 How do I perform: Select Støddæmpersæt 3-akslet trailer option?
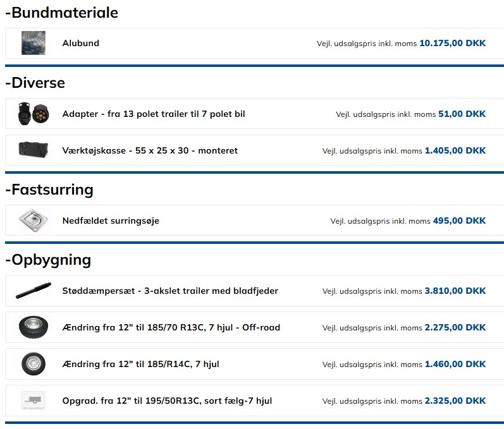pyautogui.click(x=170, y=291)
